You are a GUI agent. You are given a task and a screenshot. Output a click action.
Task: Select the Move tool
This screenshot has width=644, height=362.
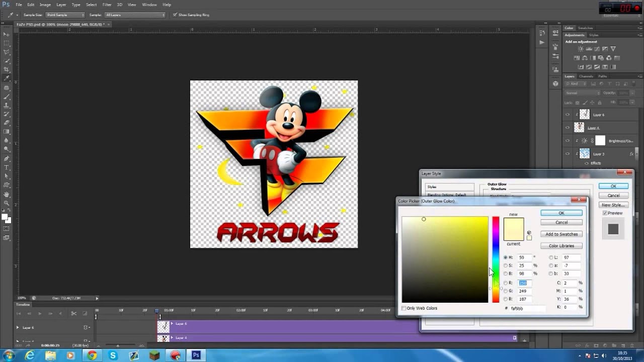click(7, 34)
